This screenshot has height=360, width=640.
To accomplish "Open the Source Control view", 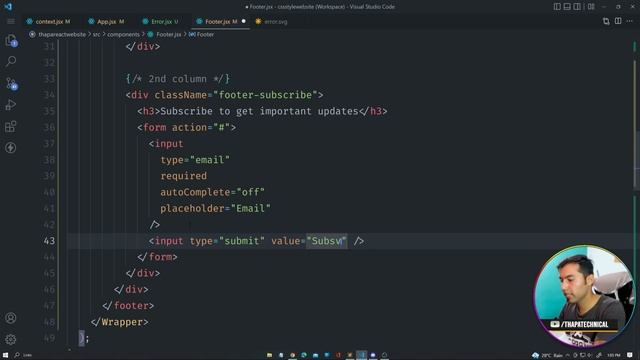I will (x=11, y=84).
